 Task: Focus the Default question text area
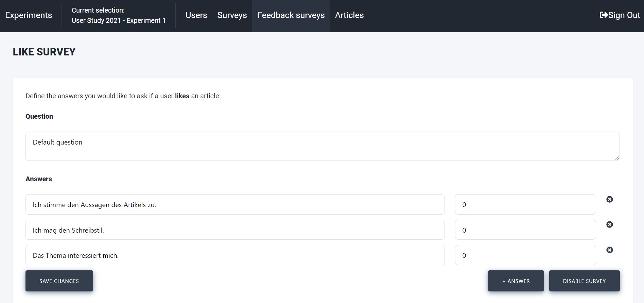coord(323,146)
